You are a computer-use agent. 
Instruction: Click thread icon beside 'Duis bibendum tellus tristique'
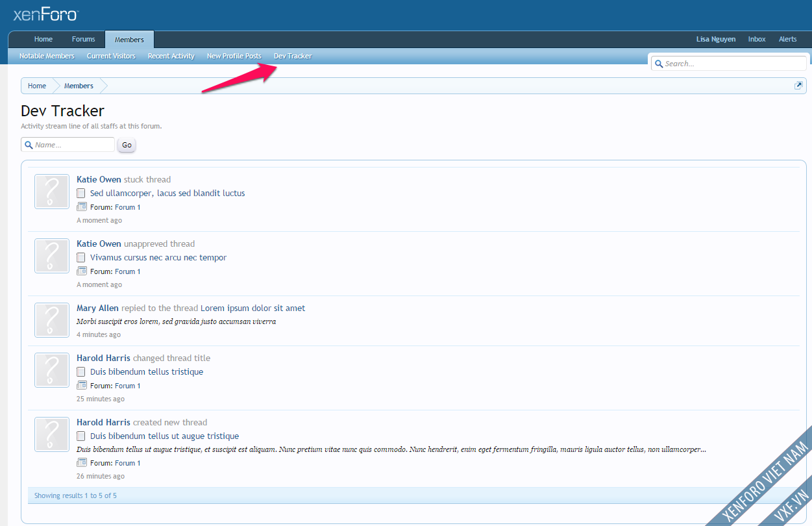(81, 371)
